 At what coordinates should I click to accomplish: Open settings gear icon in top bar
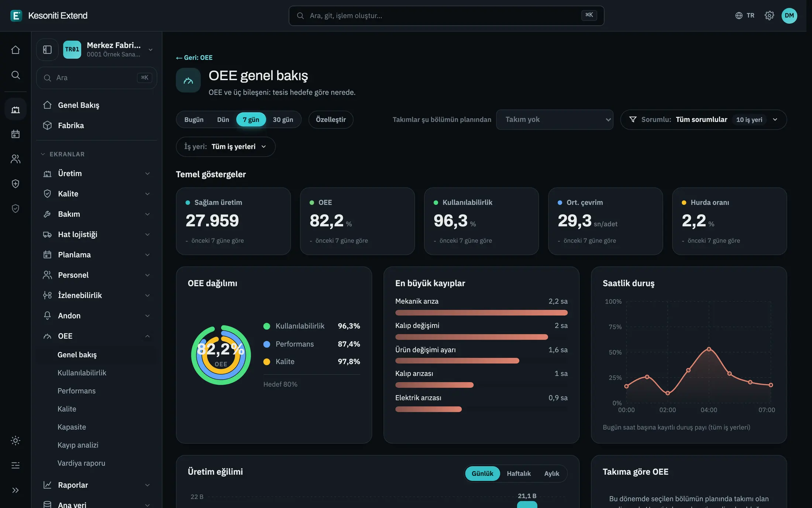pyautogui.click(x=769, y=16)
